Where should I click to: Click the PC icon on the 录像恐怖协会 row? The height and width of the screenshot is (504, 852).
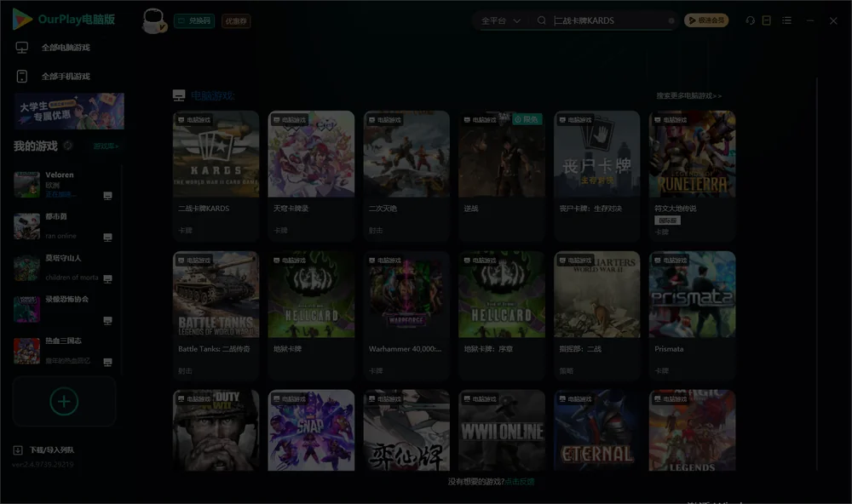coord(107,320)
